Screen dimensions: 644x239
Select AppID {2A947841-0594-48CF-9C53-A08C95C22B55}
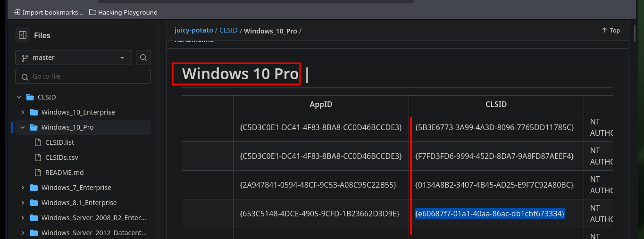pos(318,185)
